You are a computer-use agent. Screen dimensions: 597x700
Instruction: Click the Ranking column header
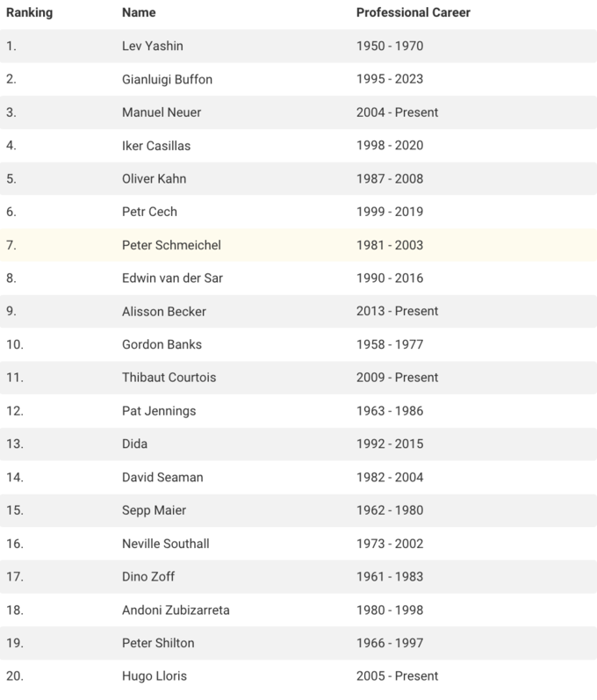tap(30, 13)
